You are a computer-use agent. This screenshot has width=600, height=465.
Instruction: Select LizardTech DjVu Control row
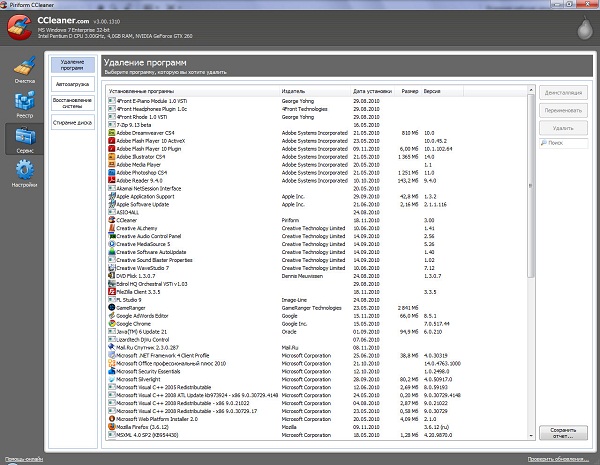coord(283,339)
